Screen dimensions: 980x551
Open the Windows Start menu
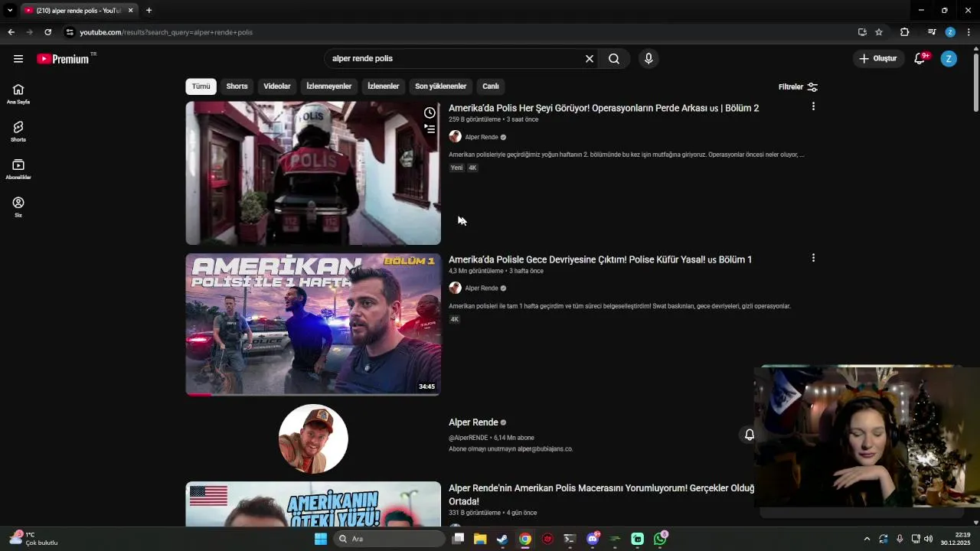click(321, 539)
